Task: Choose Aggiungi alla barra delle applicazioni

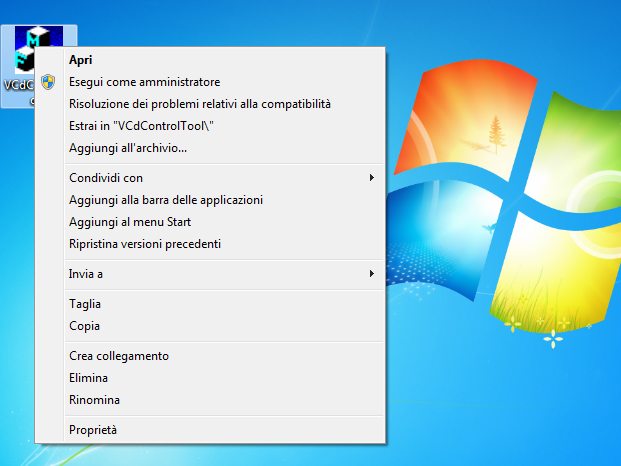Action: pyautogui.click(x=166, y=200)
